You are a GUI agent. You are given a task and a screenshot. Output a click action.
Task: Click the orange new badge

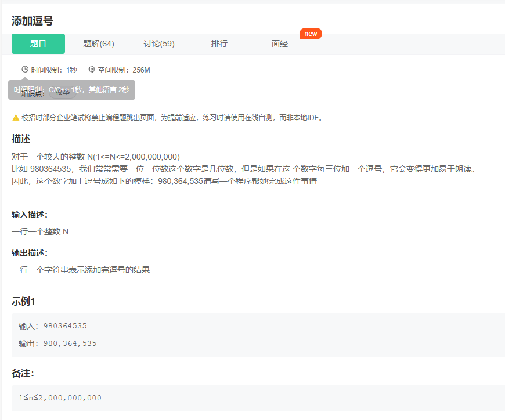point(311,34)
